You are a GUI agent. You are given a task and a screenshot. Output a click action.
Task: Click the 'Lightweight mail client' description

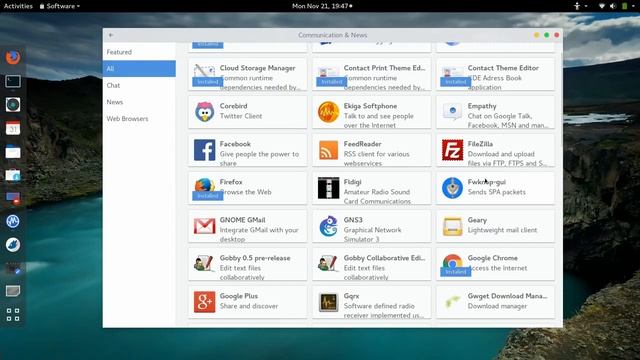coord(502,230)
